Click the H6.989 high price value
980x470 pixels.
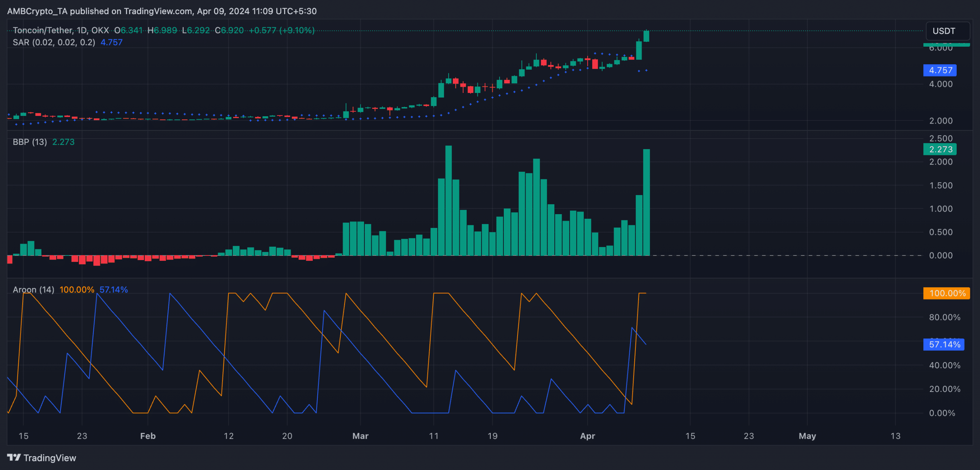[x=162, y=30]
